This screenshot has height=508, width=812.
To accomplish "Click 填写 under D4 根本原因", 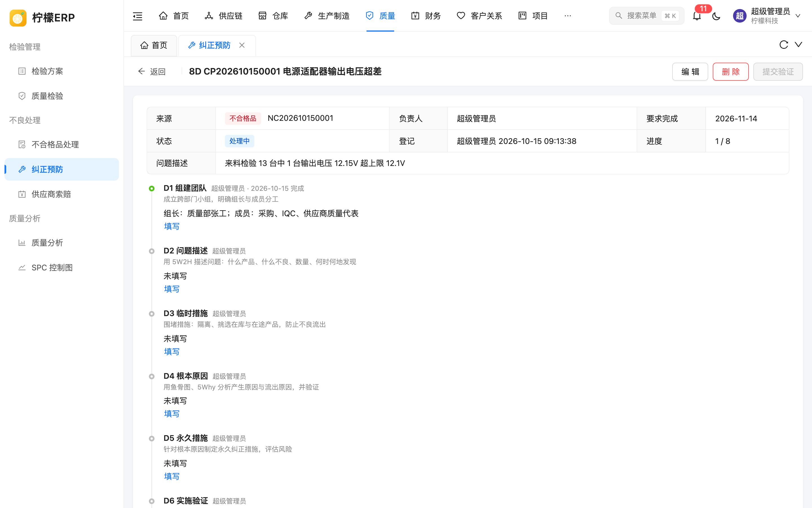I will 171,413.
